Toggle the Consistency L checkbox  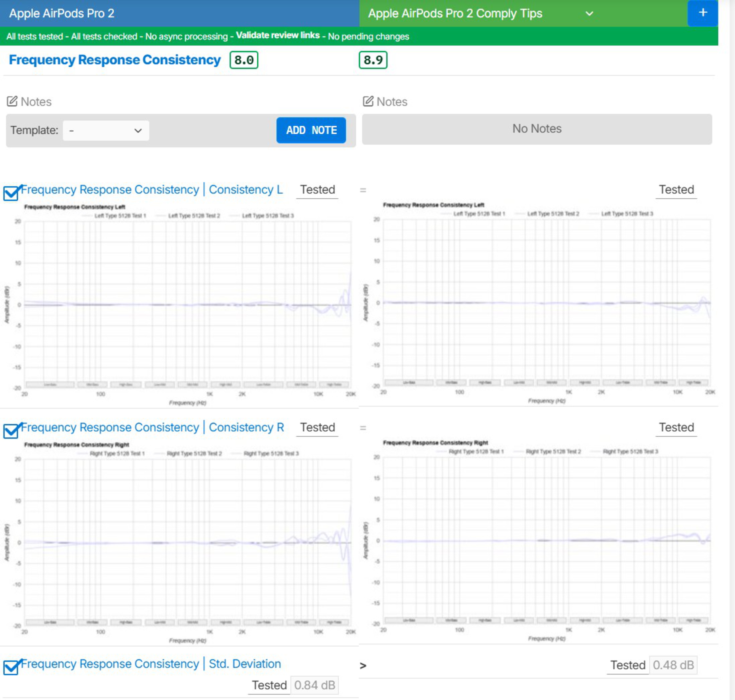click(x=11, y=193)
